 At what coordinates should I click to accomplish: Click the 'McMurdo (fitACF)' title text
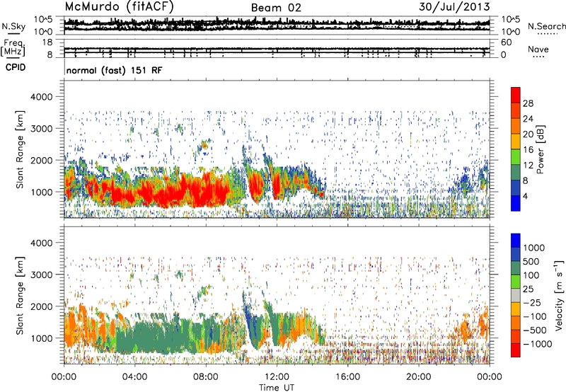click(x=119, y=7)
